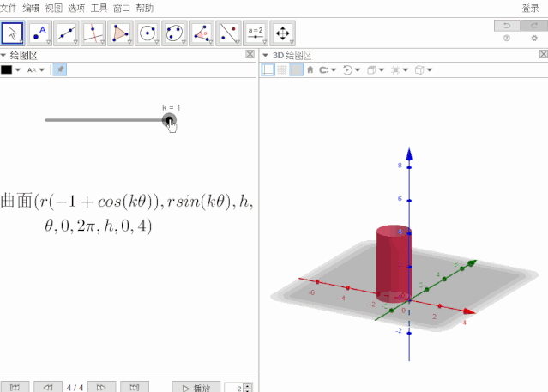Click the slider k handle

[169, 120]
